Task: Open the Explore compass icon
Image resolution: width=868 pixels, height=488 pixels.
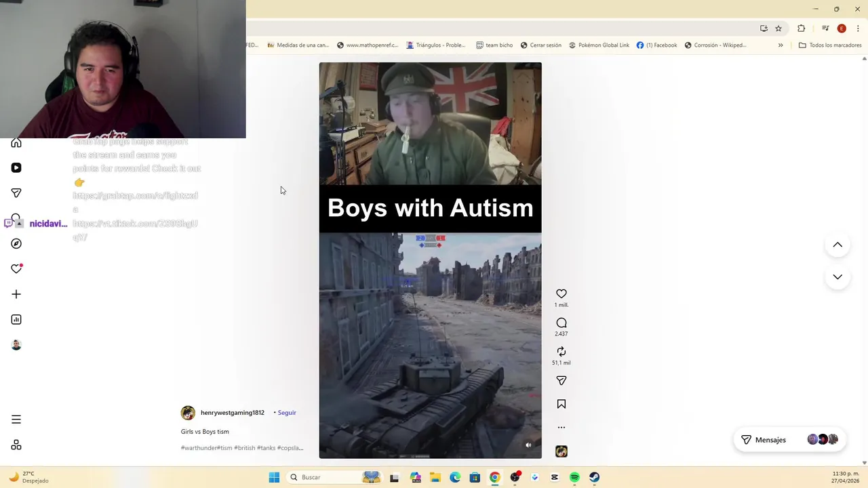Action: click(16, 243)
